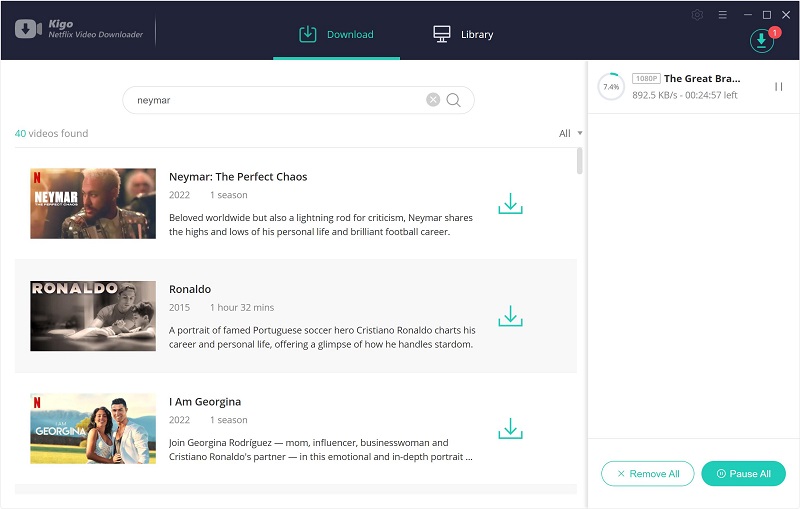This screenshot has width=800, height=509.
Task: Minimize the Kigo window
Action: [748, 15]
